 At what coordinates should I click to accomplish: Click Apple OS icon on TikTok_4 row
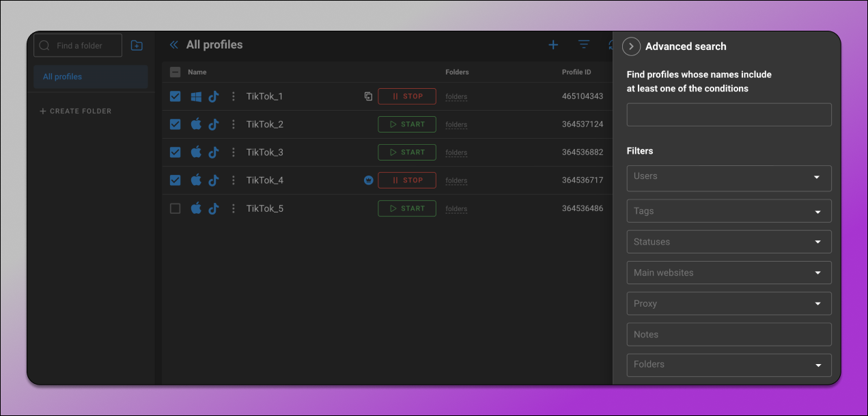click(x=196, y=180)
